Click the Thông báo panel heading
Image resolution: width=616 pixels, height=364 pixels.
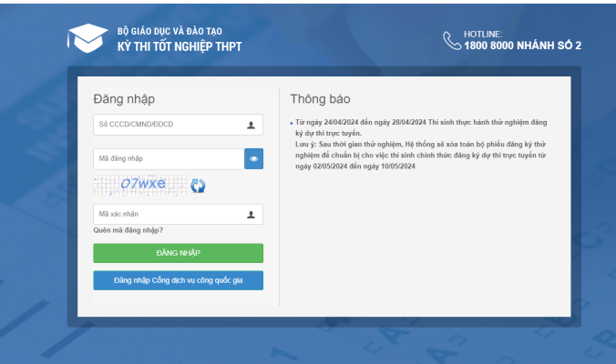320,98
